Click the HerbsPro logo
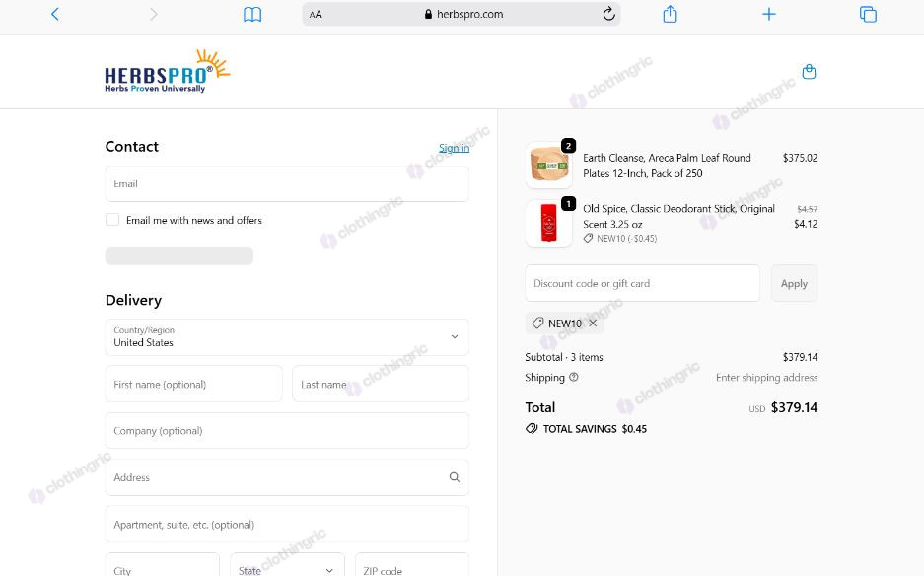Screen dimensions: 924x576 [167, 72]
